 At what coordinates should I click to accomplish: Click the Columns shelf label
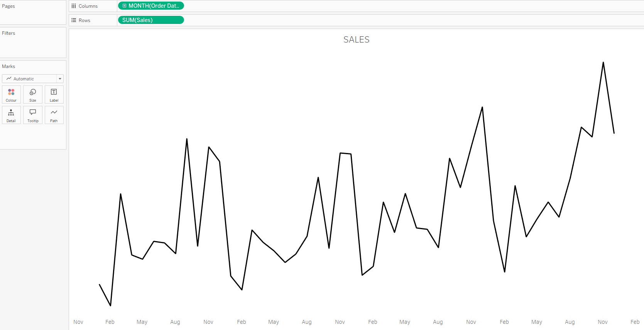[88, 6]
